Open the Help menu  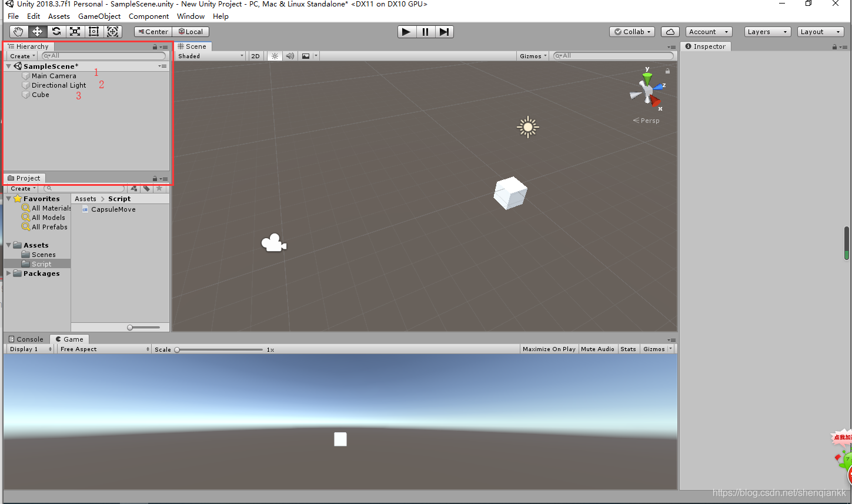point(220,16)
